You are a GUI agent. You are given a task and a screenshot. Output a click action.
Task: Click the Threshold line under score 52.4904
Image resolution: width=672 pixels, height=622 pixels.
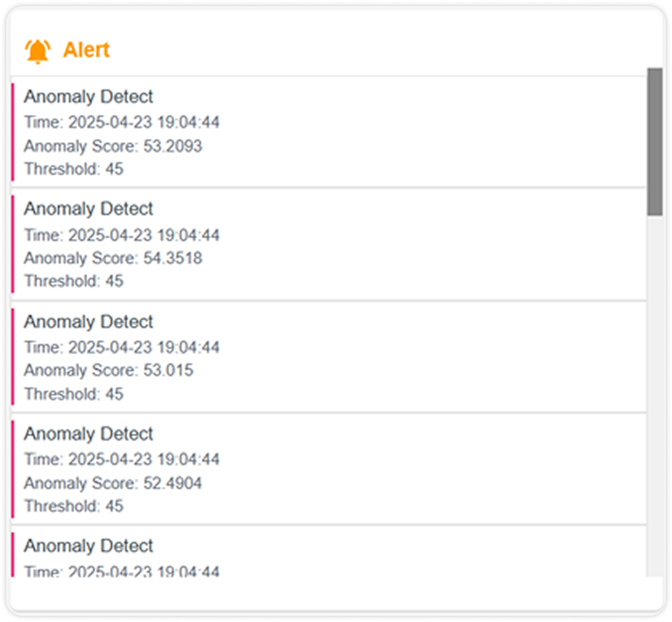[x=74, y=506]
